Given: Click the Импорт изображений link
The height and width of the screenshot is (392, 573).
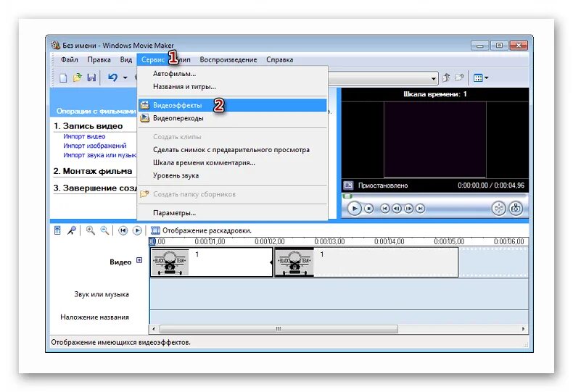Looking at the screenshot, I should [x=94, y=146].
